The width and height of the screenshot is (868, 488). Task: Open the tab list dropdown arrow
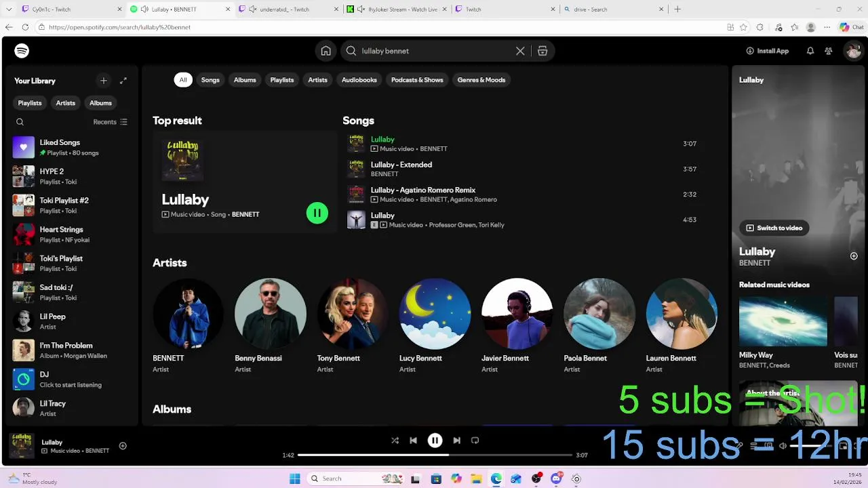pyautogui.click(x=9, y=9)
